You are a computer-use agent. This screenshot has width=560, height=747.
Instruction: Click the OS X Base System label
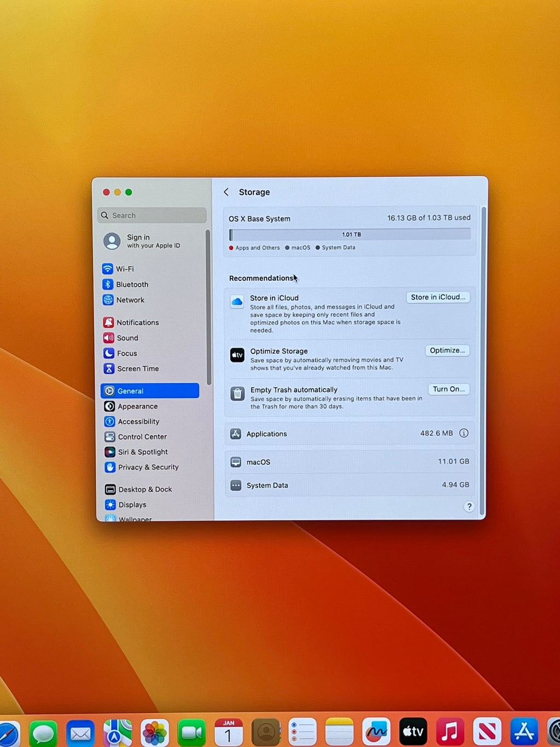coord(259,219)
